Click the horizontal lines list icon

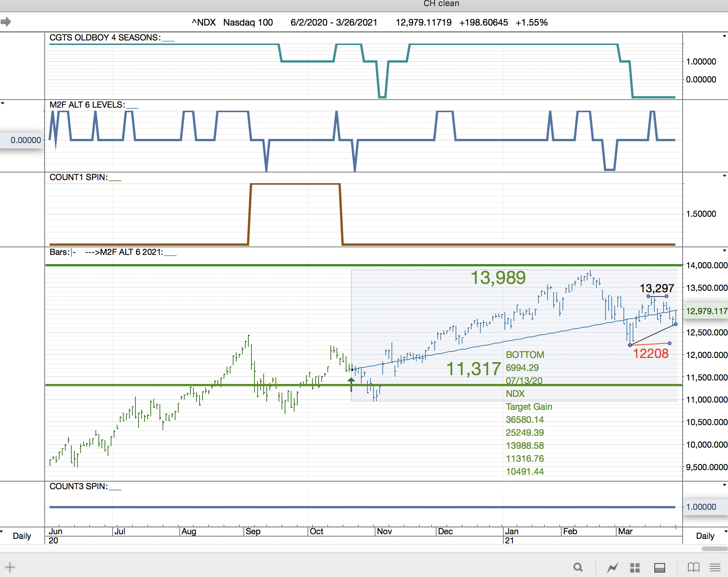pos(715,567)
